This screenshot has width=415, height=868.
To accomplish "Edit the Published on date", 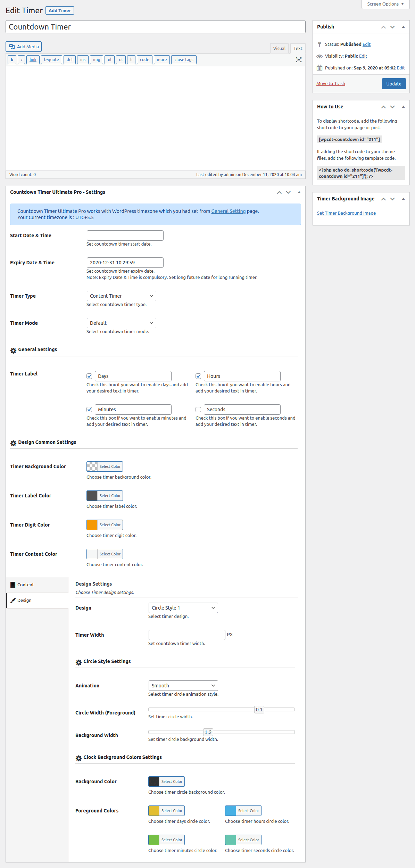I will click(x=401, y=68).
